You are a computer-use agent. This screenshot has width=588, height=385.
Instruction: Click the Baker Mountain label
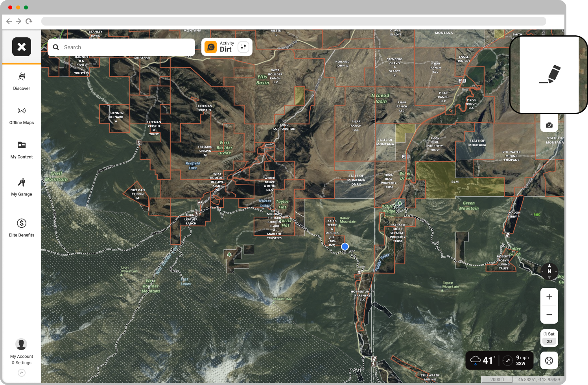pyautogui.click(x=348, y=220)
